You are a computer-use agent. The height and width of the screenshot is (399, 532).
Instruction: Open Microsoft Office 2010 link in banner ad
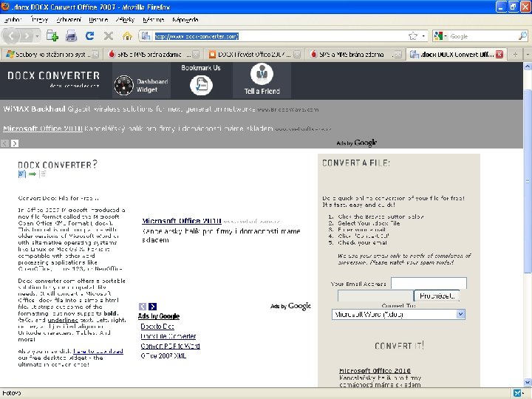point(43,129)
